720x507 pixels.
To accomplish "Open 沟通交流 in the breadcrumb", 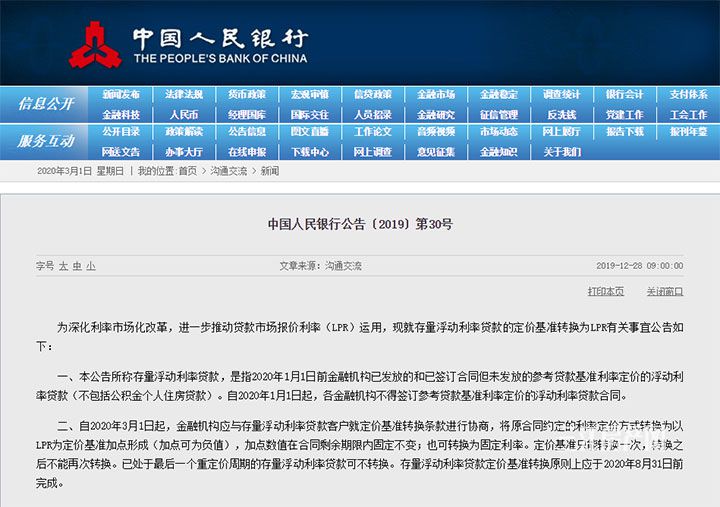I will click(229, 171).
